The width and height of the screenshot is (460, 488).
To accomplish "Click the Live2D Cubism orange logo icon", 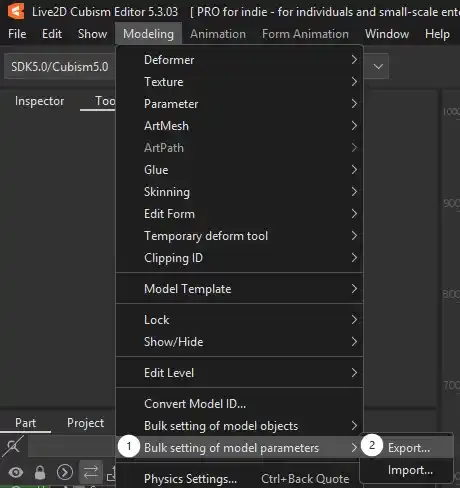I will (x=16, y=11).
